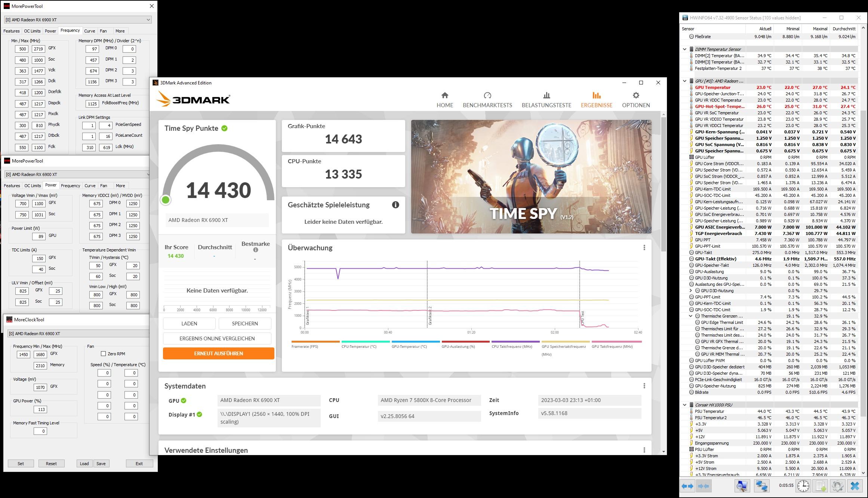Collapse the Thermische Grenzen subgroup
Image resolution: width=868 pixels, height=498 pixels.
click(690, 316)
